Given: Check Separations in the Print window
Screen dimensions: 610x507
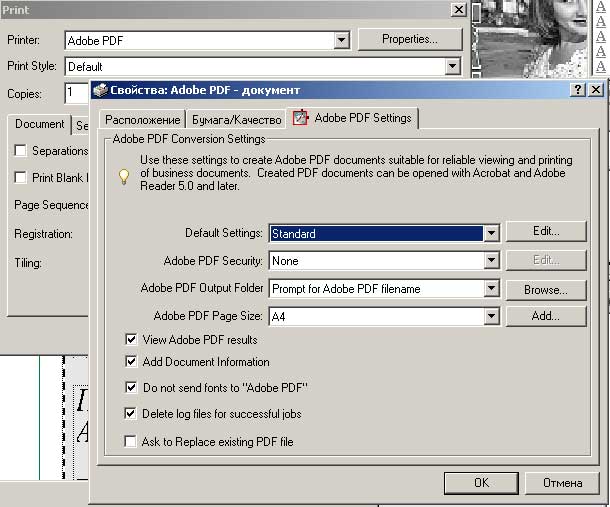Looking at the screenshot, I should pyautogui.click(x=20, y=150).
